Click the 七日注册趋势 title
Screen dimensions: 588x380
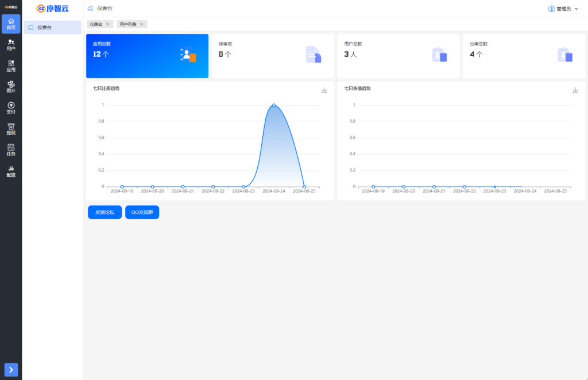point(106,88)
